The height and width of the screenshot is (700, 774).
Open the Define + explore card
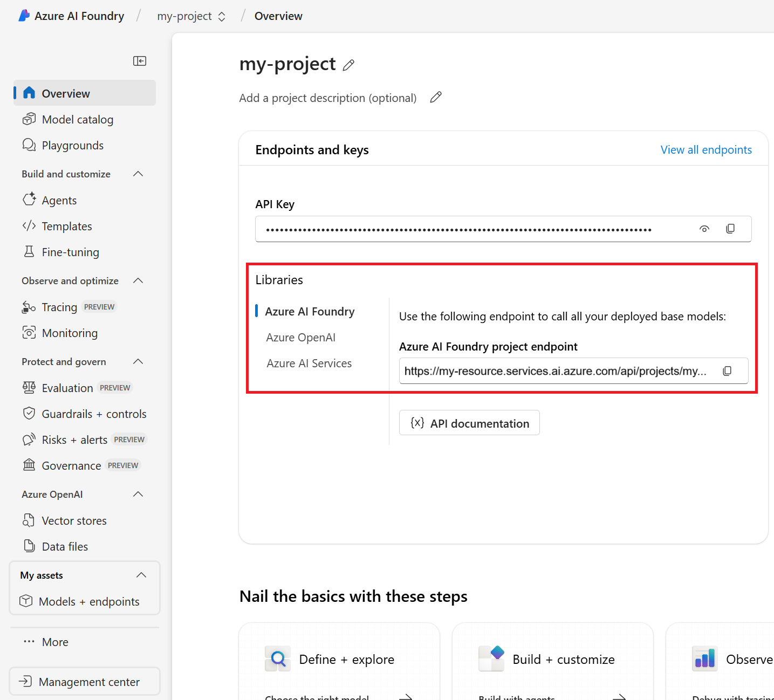(x=339, y=662)
